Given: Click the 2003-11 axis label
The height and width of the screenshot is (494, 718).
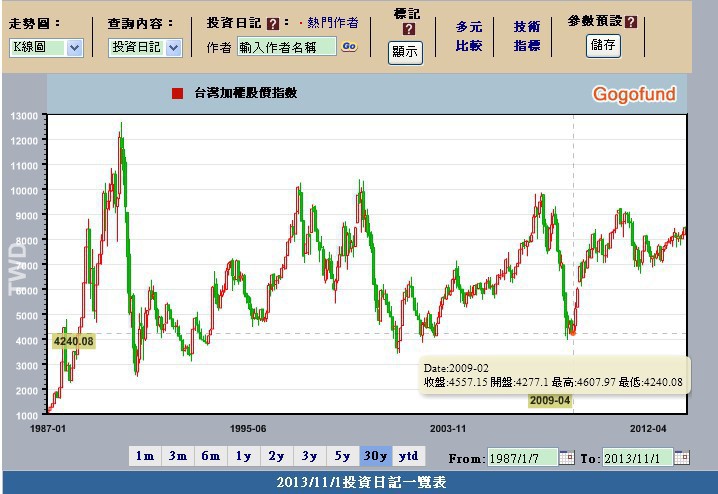Looking at the screenshot, I should coord(448,429).
